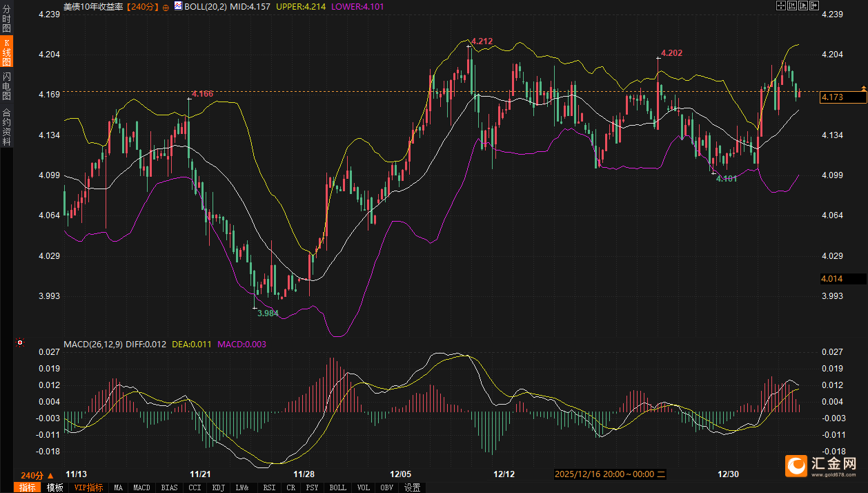Click the BOLL indicator chart icon
Viewport: 868px width, 493px height.
pos(178,6)
